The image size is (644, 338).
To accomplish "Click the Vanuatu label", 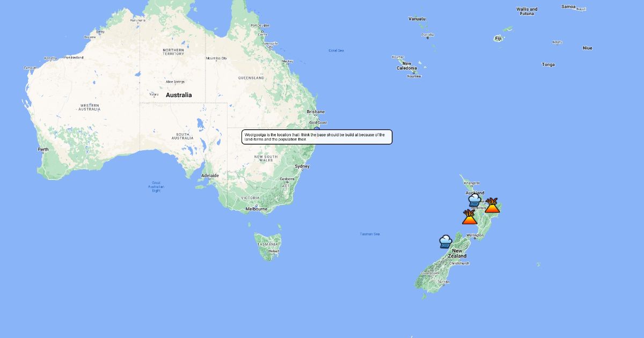I will click(x=416, y=19).
